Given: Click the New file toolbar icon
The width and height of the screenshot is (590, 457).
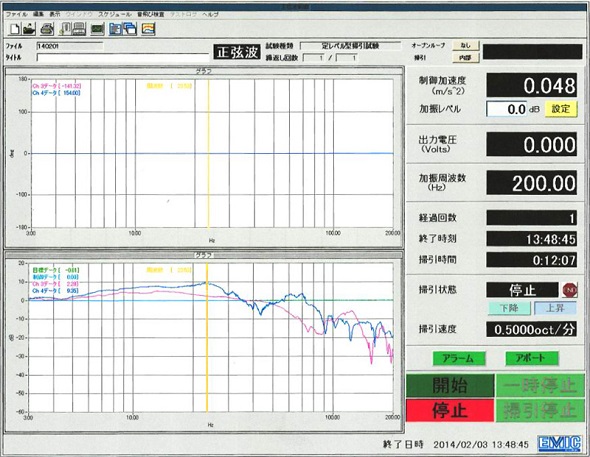Looking at the screenshot, I should pos(15,29).
